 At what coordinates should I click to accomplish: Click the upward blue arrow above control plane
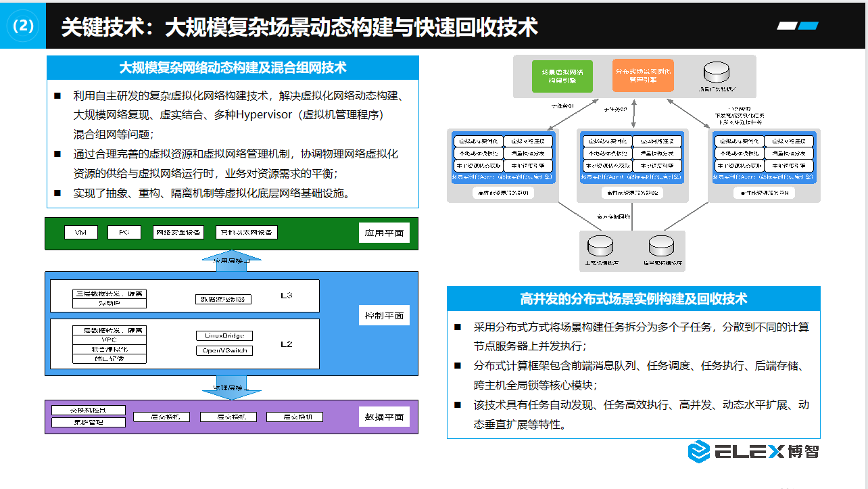click(231, 260)
